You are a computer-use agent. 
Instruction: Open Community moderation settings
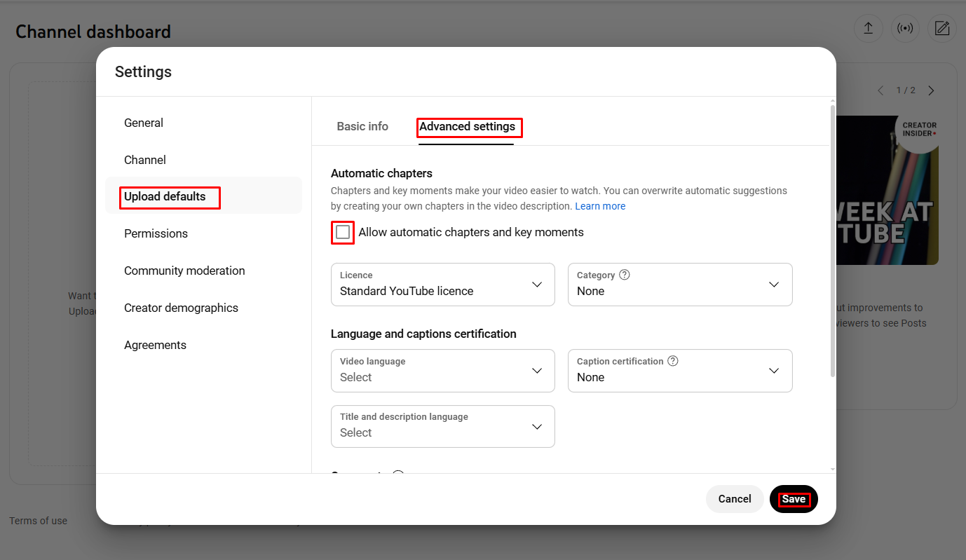pyautogui.click(x=184, y=271)
